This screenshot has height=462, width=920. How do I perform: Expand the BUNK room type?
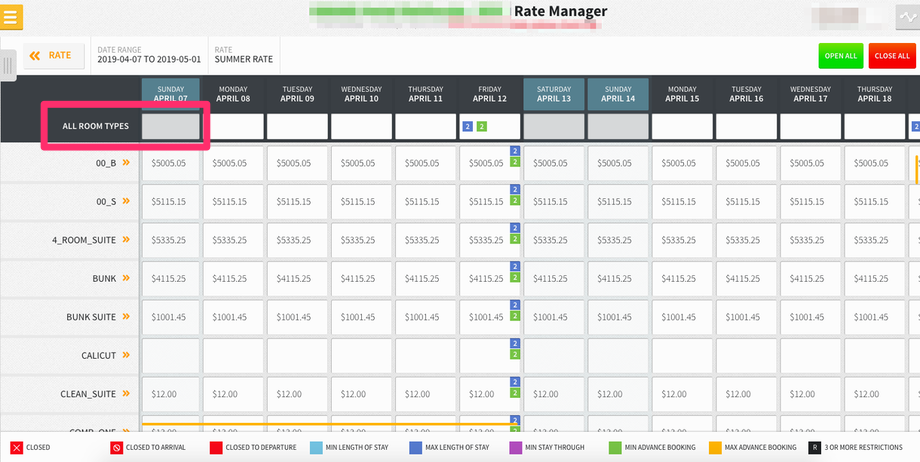pyautogui.click(x=126, y=278)
